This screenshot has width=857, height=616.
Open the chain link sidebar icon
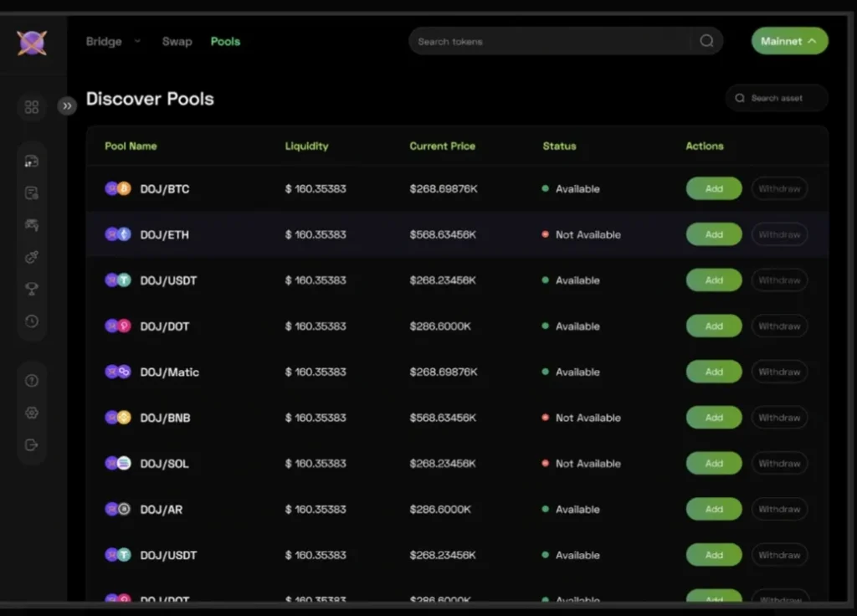[32, 257]
